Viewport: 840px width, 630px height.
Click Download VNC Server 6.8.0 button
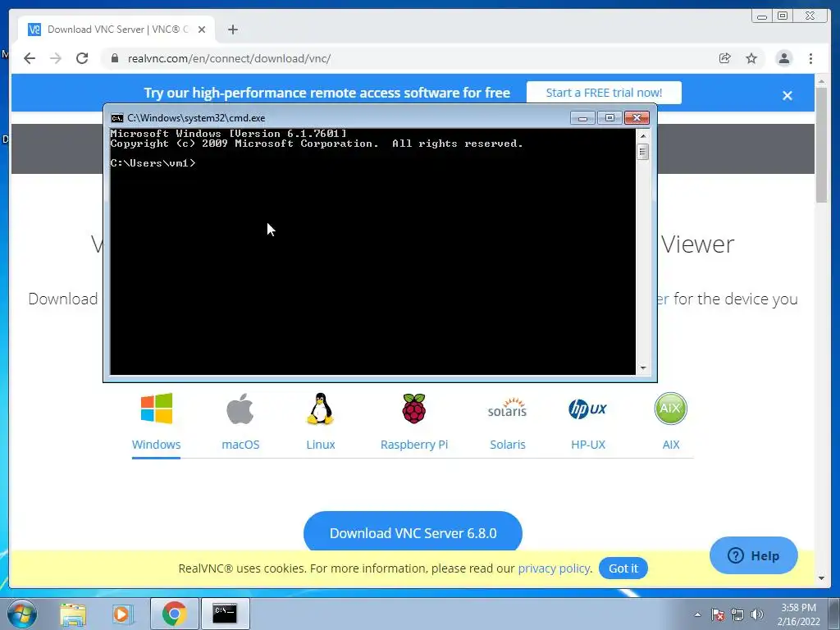point(413,532)
